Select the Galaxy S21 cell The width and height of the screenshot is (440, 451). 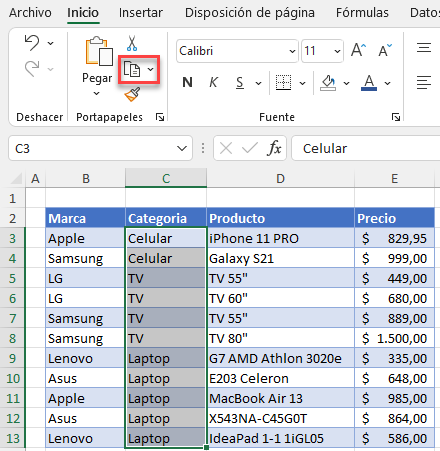(x=280, y=259)
